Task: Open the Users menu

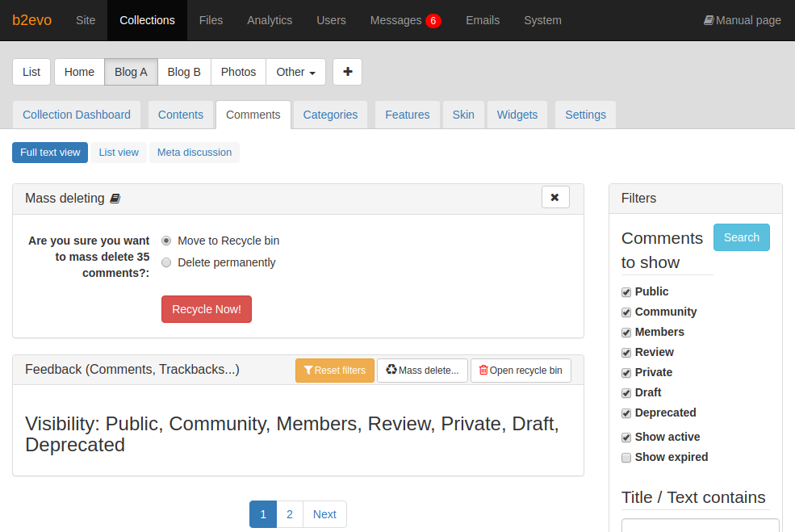Action: 331,20
